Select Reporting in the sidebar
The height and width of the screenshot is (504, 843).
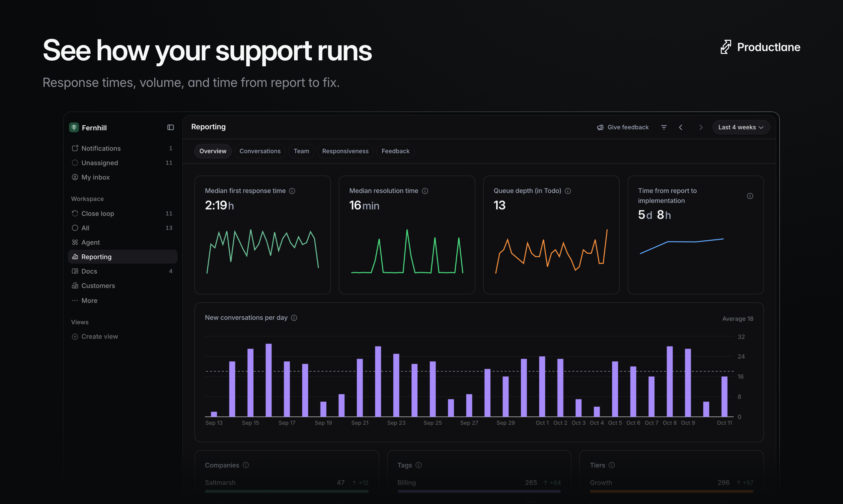click(123, 257)
